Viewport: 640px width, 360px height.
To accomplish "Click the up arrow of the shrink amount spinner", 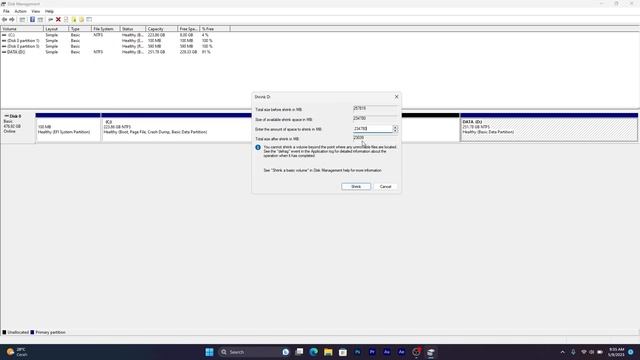I will (x=395, y=127).
